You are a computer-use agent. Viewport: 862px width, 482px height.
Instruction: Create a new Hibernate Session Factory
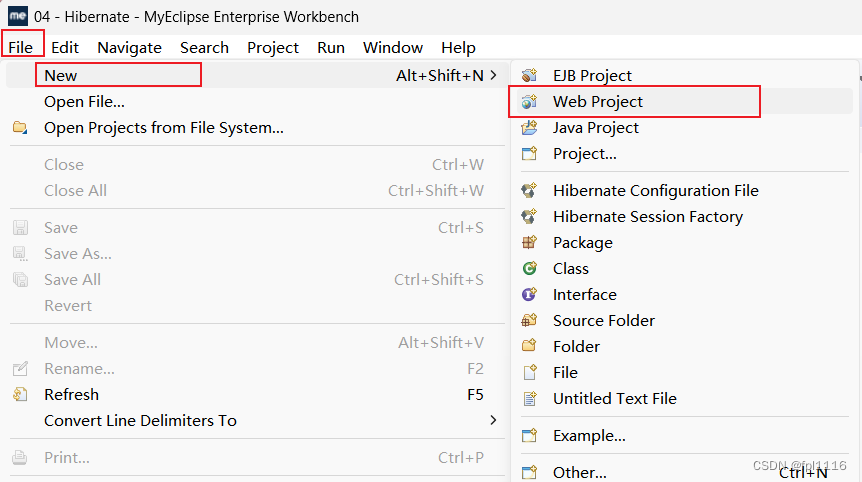click(x=683, y=217)
